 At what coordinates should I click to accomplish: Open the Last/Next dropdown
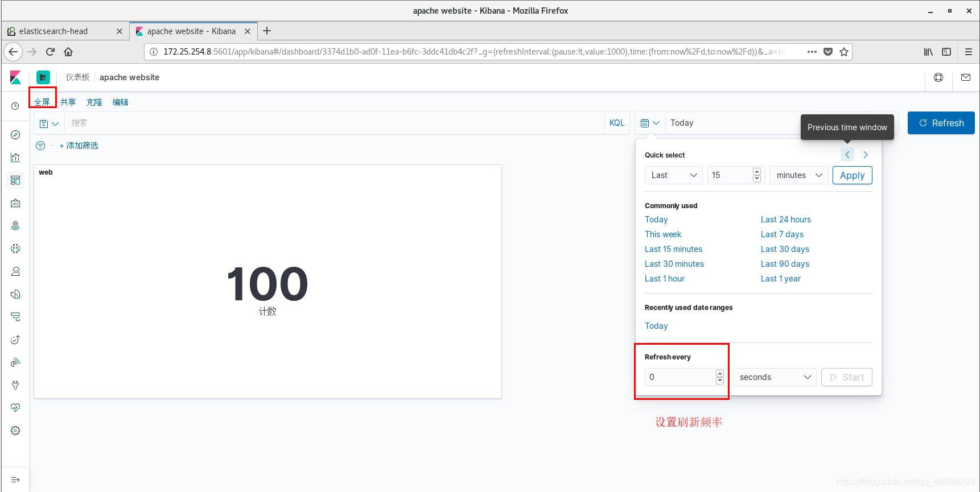[x=674, y=175]
